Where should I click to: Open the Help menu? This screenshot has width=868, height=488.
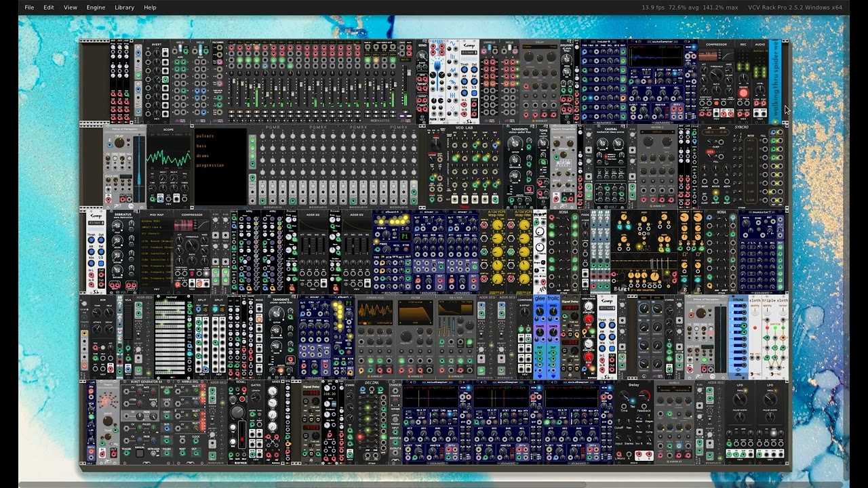[150, 7]
